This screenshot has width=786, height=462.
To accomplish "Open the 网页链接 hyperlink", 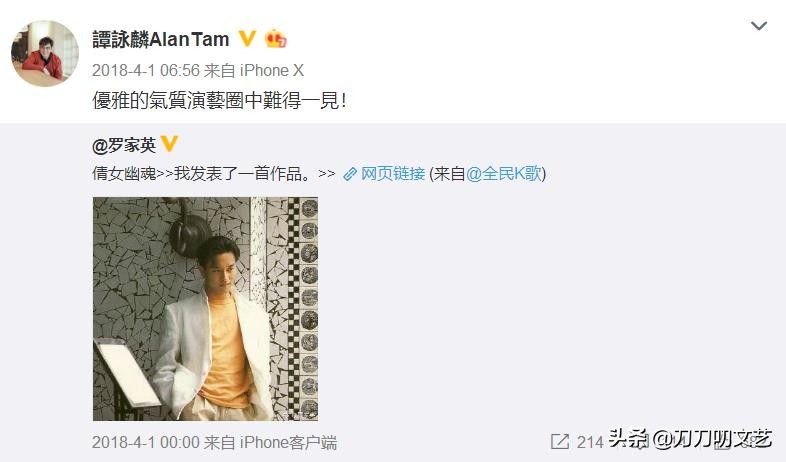I will (x=393, y=174).
